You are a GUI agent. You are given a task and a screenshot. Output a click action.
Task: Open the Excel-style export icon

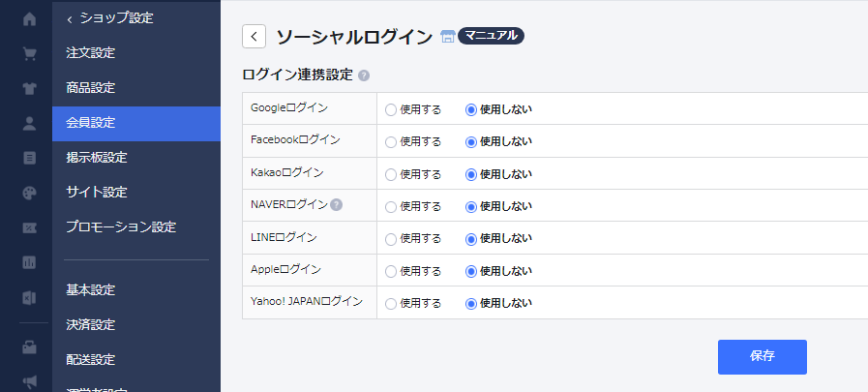[29, 297]
